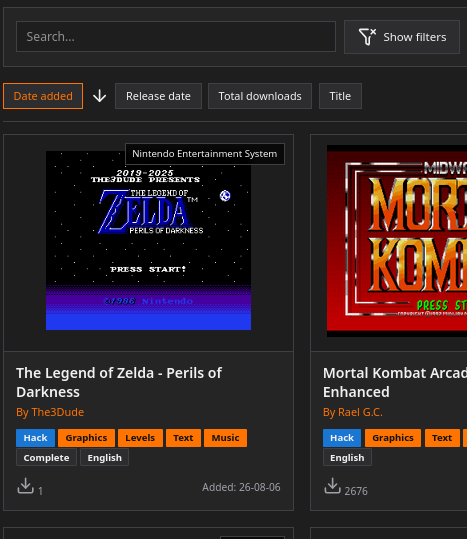The image size is (467, 539).
Task: Visit author The3Dude's page
Action: (x=50, y=412)
